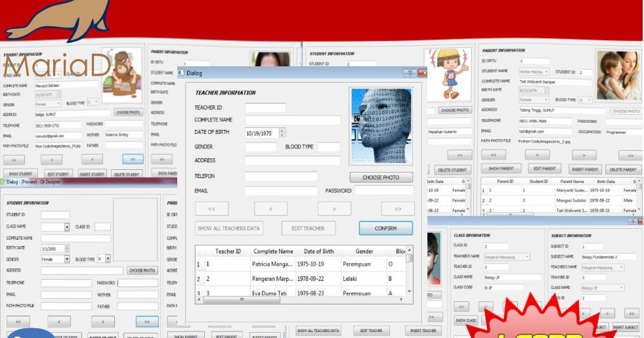
Task: Go to next teacher record with > button
Action: pos(334,209)
